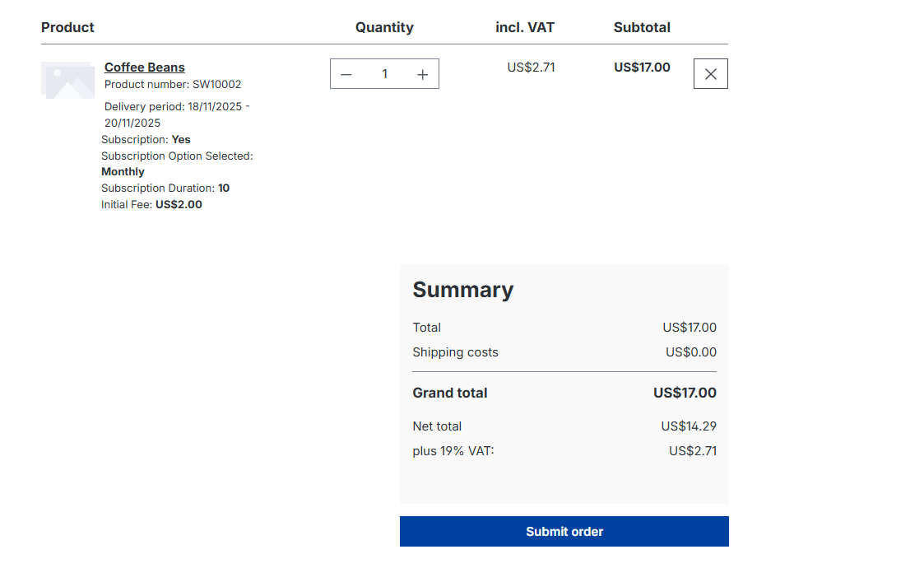The image size is (924, 568).
Task: Click the incl. VAT column header
Action: point(524,27)
